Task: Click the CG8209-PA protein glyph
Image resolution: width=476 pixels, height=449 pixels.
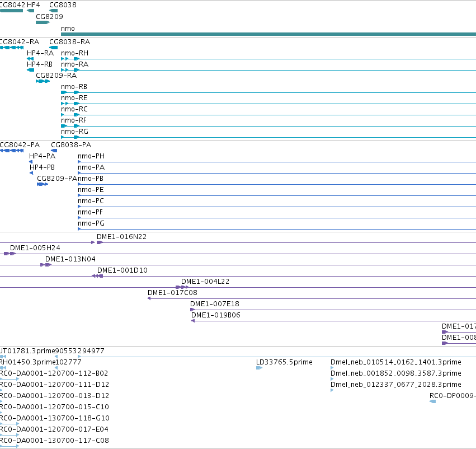Action: pyautogui.click(x=43, y=184)
